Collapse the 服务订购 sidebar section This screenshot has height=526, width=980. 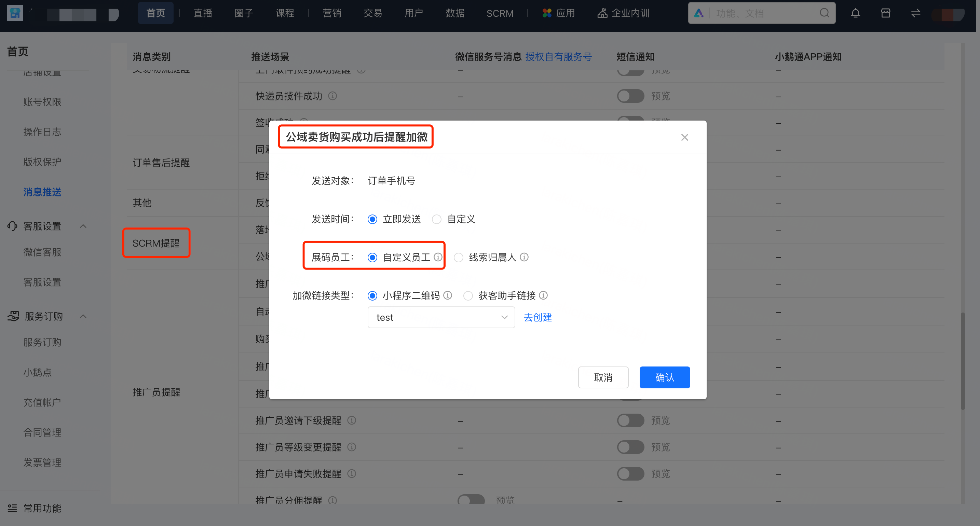[x=83, y=316]
